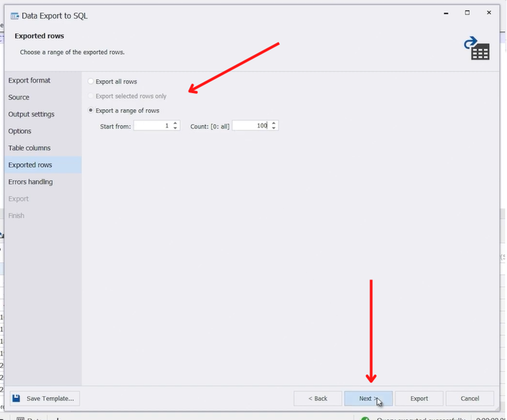The width and height of the screenshot is (507, 420).
Task: Click the export table icon in header
Action: point(477,48)
